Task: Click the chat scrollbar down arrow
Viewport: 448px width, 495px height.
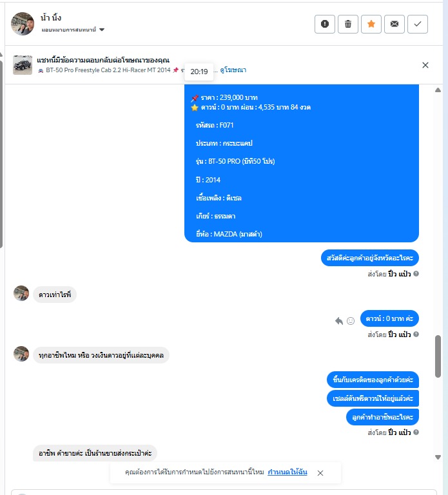Action: [x=438, y=457]
